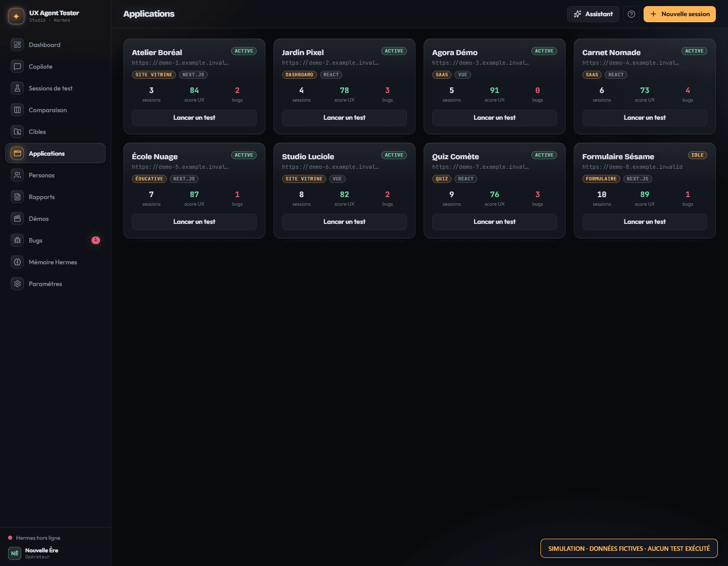Start a Nouvelle session
The width and height of the screenshot is (728, 566).
pos(679,14)
